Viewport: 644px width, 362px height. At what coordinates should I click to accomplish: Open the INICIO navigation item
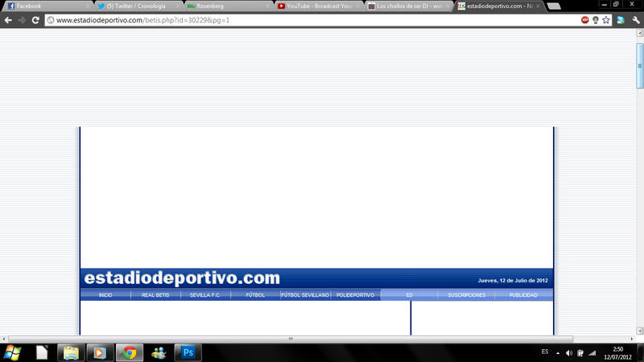click(105, 295)
